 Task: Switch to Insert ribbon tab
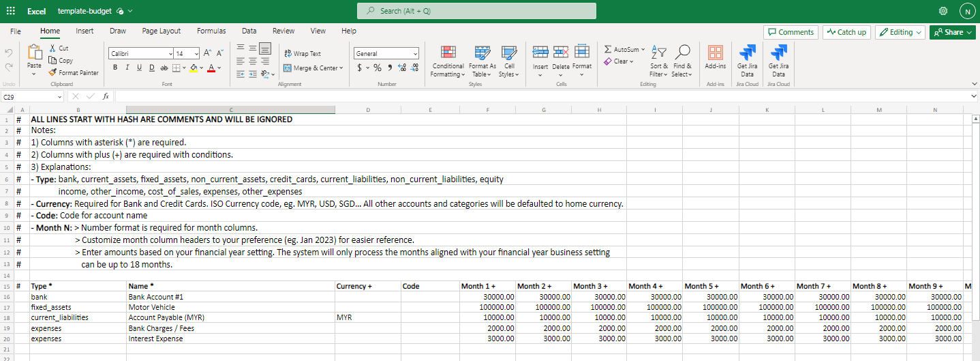pos(85,31)
